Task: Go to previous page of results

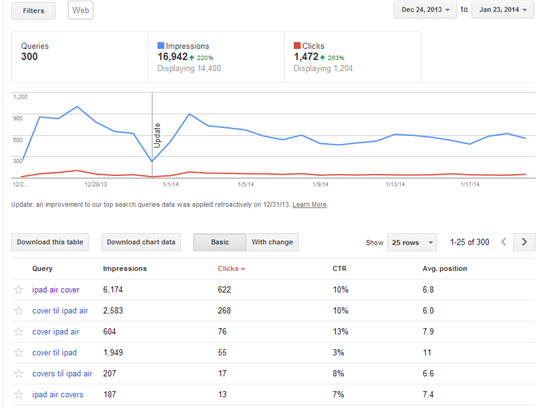Action: (503, 242)
